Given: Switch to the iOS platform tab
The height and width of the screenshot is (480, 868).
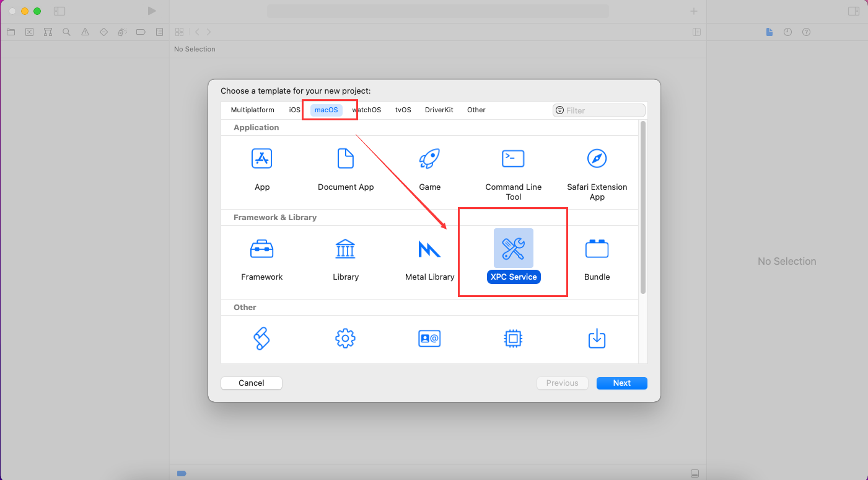Looking at the screenshot, I should tap(294, 110).
